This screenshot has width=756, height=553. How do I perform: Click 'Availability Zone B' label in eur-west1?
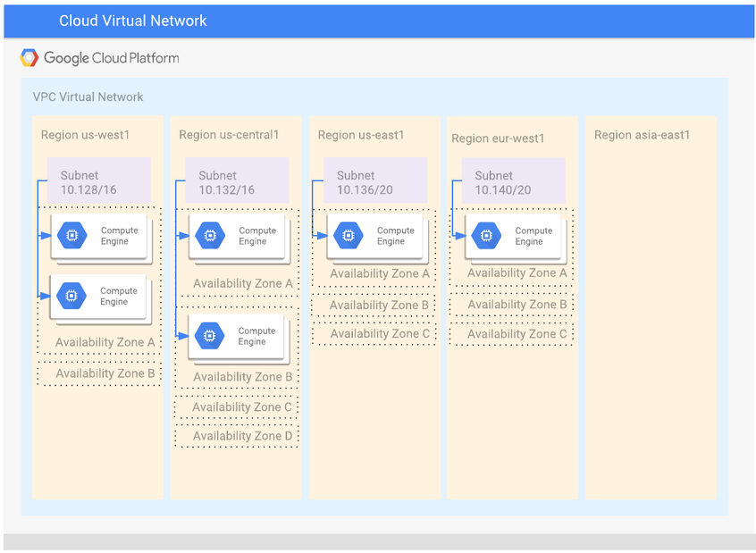517,305
